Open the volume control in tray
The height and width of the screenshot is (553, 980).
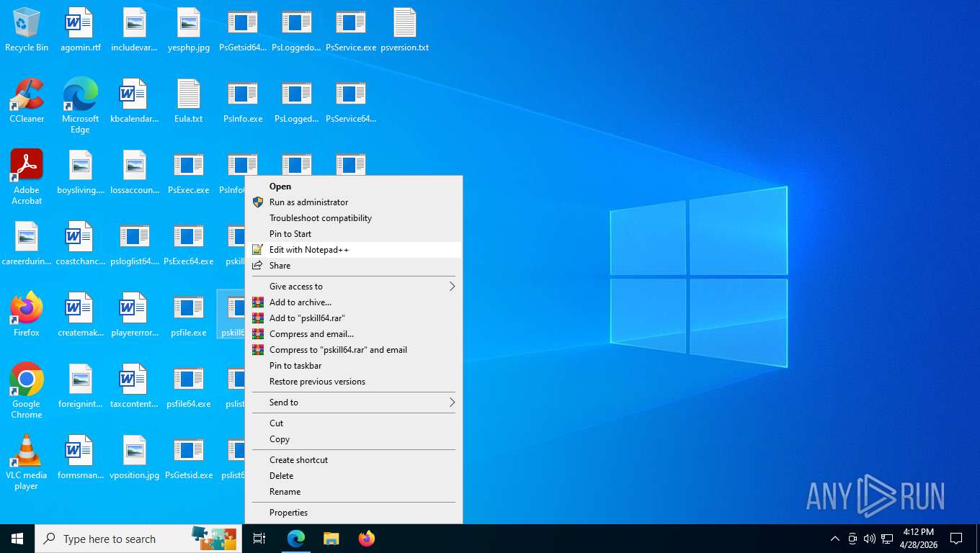click(870, 539)
